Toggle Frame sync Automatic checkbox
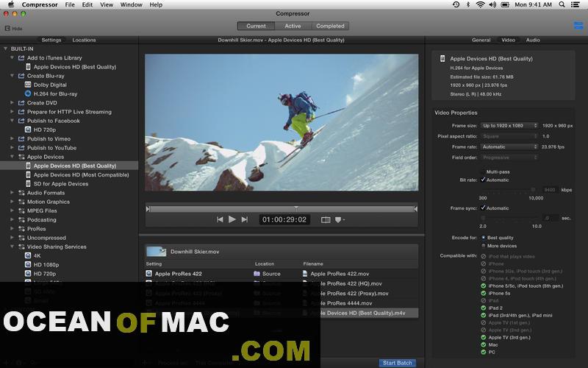This screenshot has width=588, height=368. [x=483, y=208]
